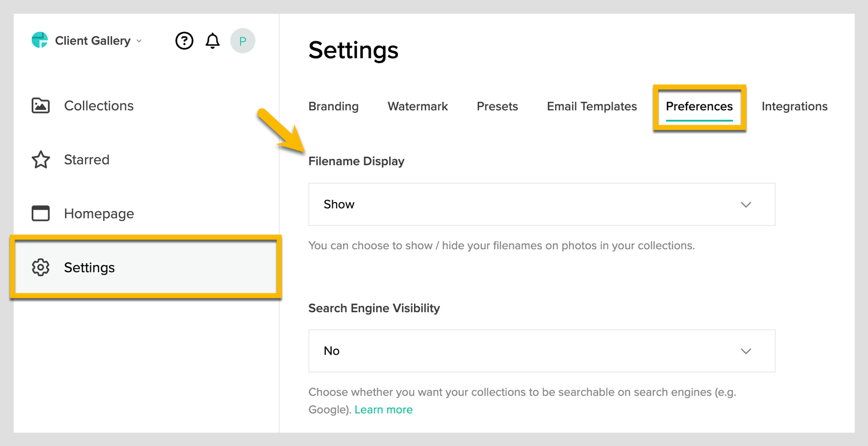Open Collections in the sidebar
The height and width of the screenshot is (446, 868).
point(99,106)
